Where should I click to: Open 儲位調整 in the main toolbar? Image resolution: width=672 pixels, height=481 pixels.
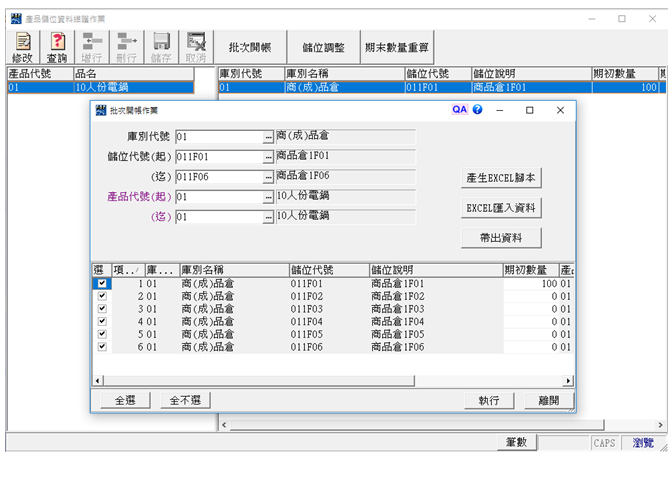322,47
